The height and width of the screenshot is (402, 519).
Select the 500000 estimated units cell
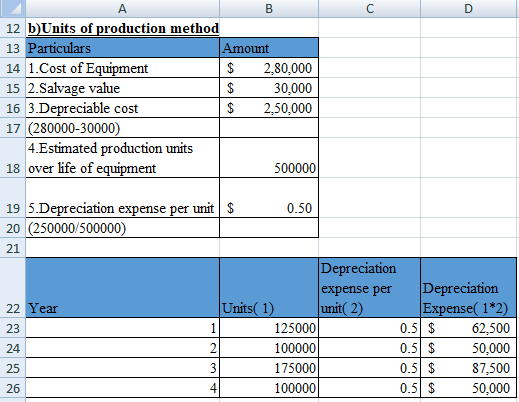tap(269, 158)
